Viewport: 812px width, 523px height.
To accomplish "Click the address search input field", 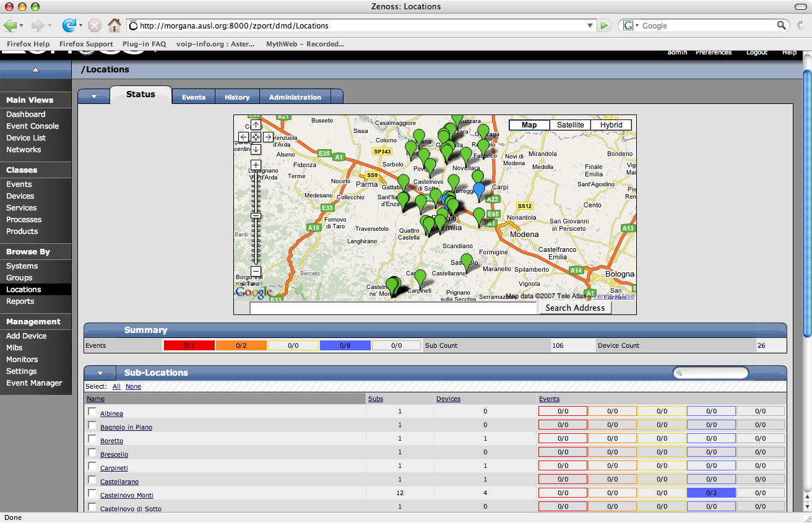I will pos(394,308).
